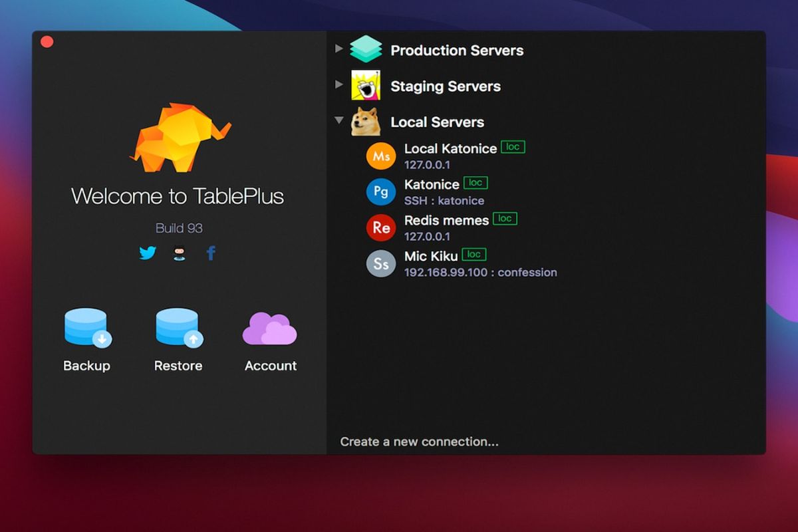Image resolution: width=798 pixels, height=532 pixels.
Task: Click the Production Servers stacked-layers icon
Action: pyautogui.click(x=366, y=49)
